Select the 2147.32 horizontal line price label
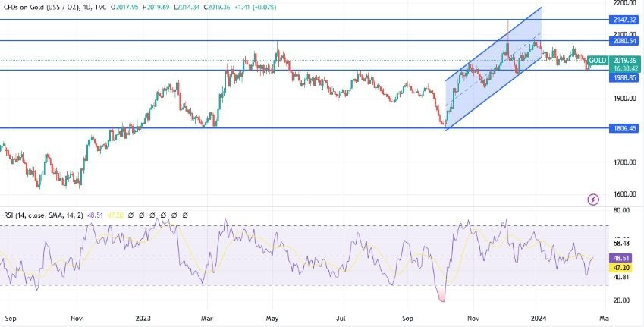Screen dimensions: 644x327 624,20
